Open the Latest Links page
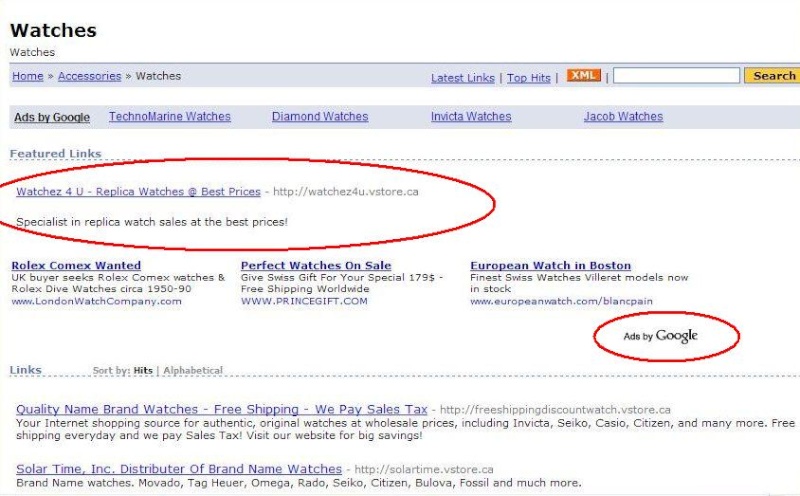 [x=463, y=78]
